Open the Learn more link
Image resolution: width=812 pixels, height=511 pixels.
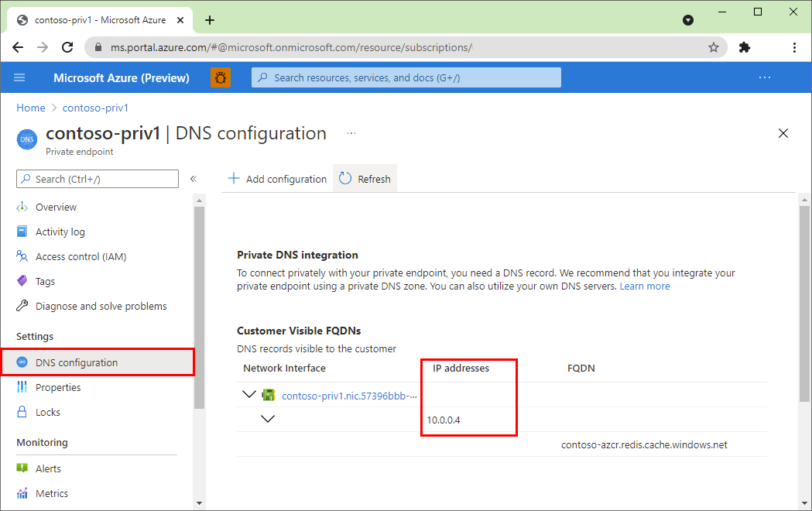tap(645, 286)
